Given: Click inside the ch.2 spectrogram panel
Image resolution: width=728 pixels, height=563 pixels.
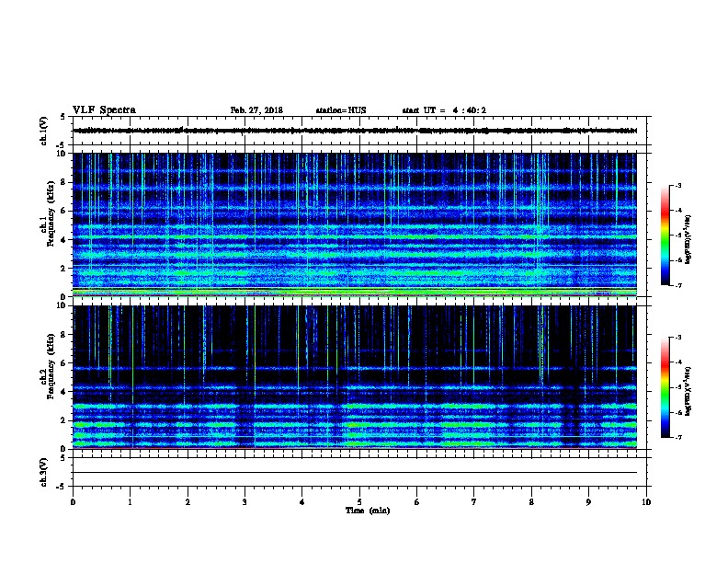Looking at the screenshot, I should click(355, 377).
